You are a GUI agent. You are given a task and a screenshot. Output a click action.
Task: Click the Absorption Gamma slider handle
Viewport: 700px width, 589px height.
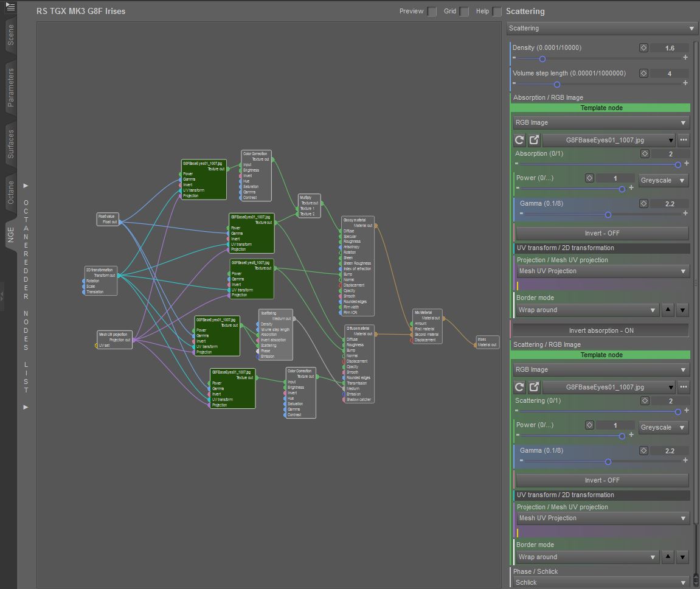pos(608,214)
